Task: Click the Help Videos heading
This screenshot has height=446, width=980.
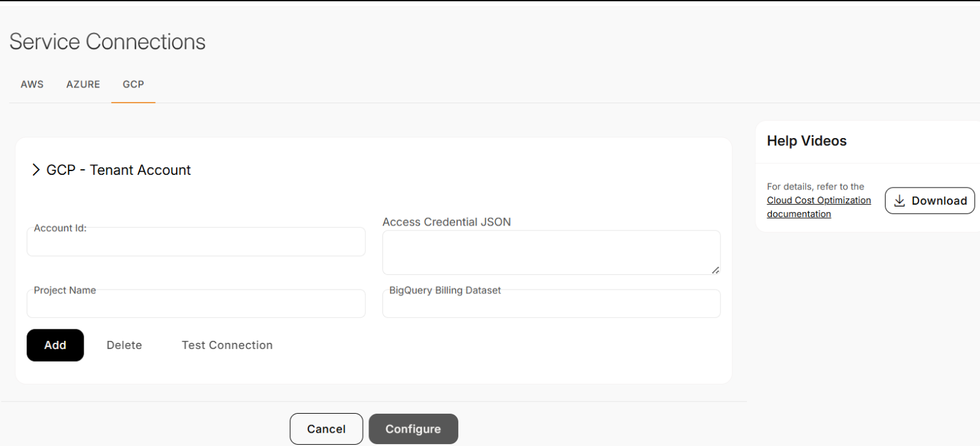Action: 807,141
